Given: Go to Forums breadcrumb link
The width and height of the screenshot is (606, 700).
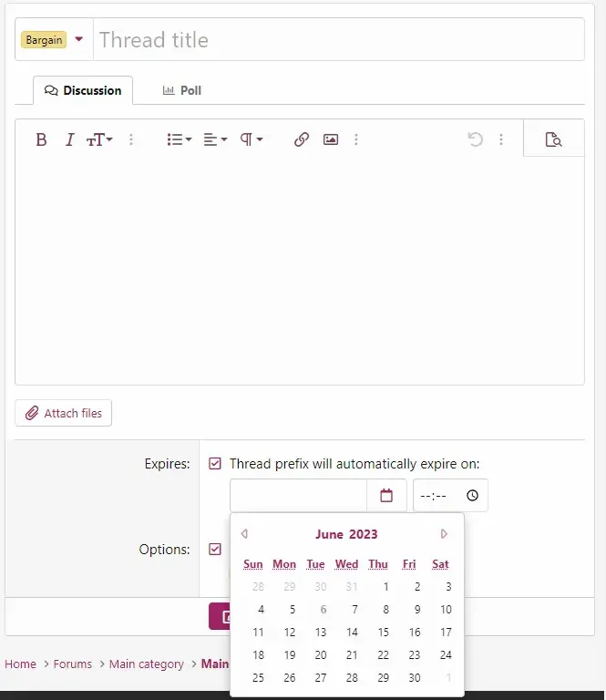Looking at the screenshot, I should [73, 664].
